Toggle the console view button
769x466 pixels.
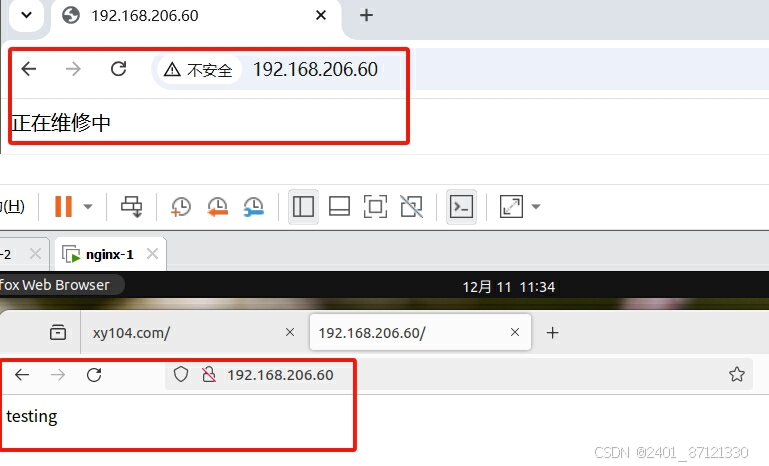pos(461,207)
